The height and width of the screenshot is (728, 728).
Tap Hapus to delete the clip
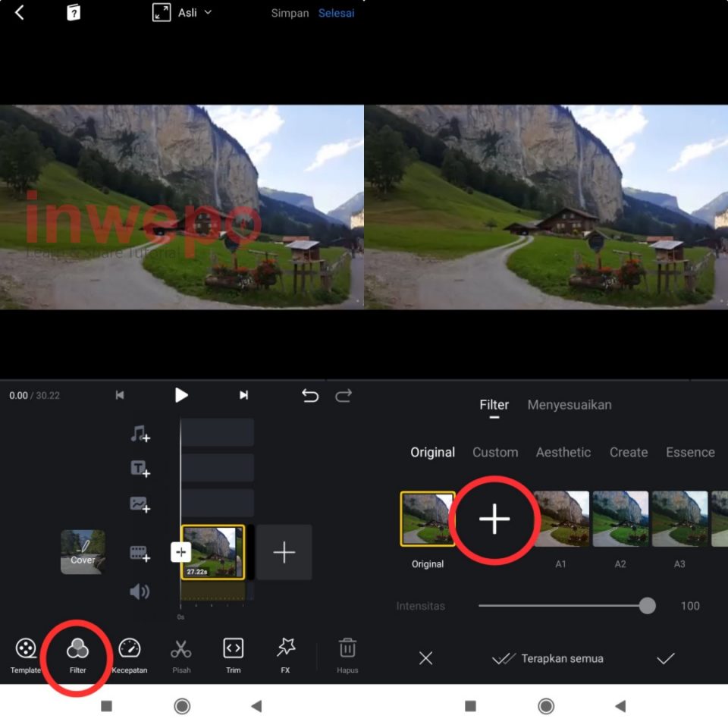click(x=347, y=654)
